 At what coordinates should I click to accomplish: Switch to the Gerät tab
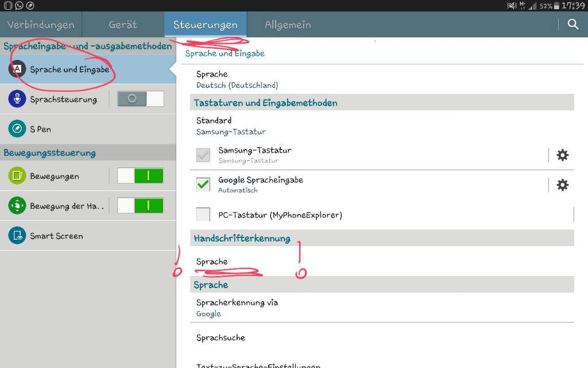tap(123, 24)
